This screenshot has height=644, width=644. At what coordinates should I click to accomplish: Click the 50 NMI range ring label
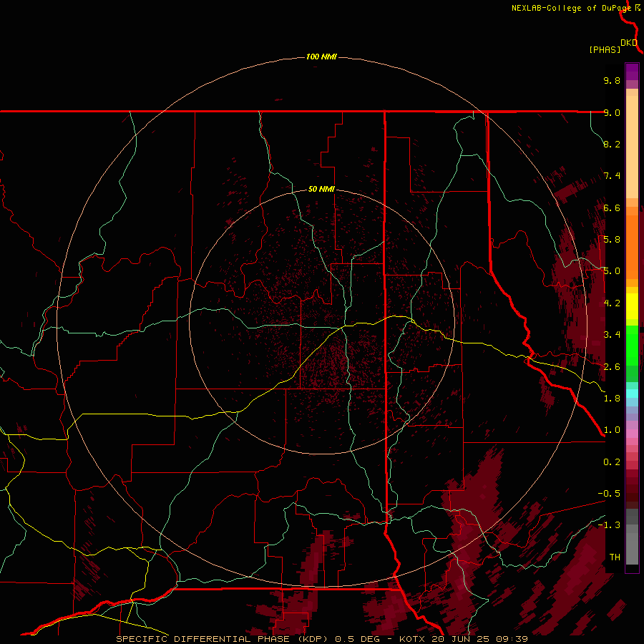(x=321, y=189)
